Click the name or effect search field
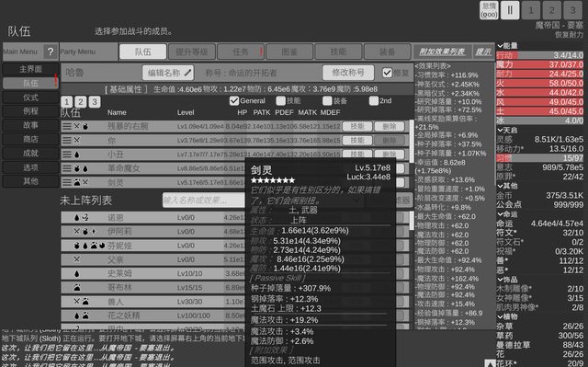The height and width of the screenshot is (367, 588). 204,200
